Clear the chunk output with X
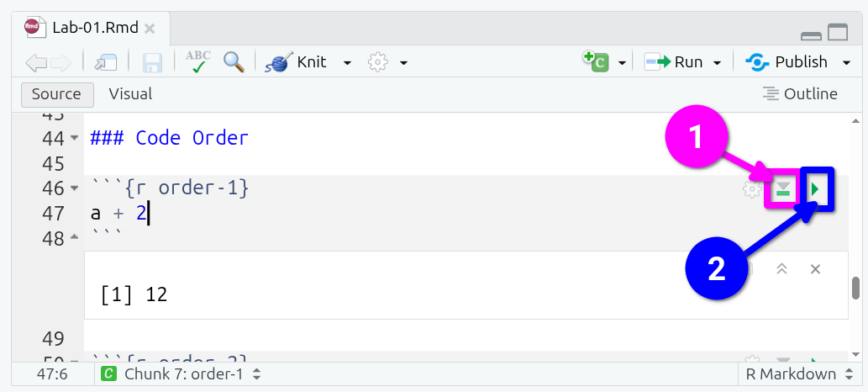The height and width of the screenshot is (392, 868). point(814,268)
